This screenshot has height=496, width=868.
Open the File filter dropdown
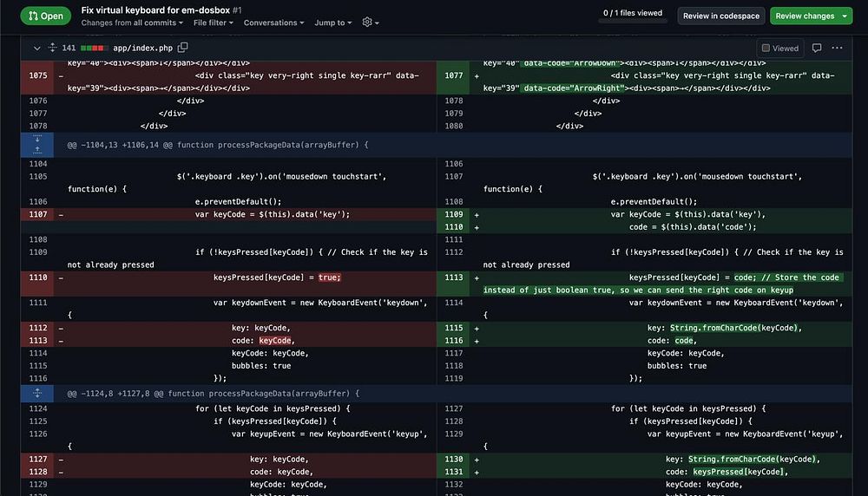[213, 23]
